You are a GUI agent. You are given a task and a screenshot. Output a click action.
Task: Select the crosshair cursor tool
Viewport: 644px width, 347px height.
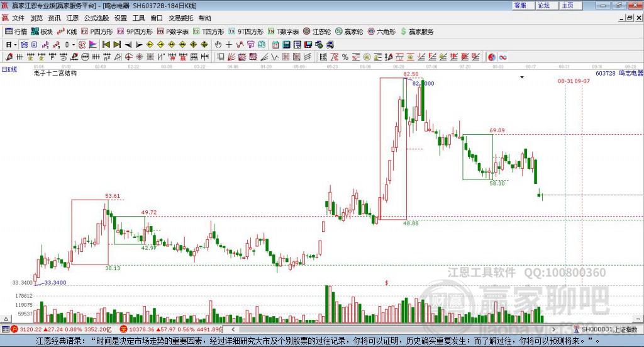(229, 45)
